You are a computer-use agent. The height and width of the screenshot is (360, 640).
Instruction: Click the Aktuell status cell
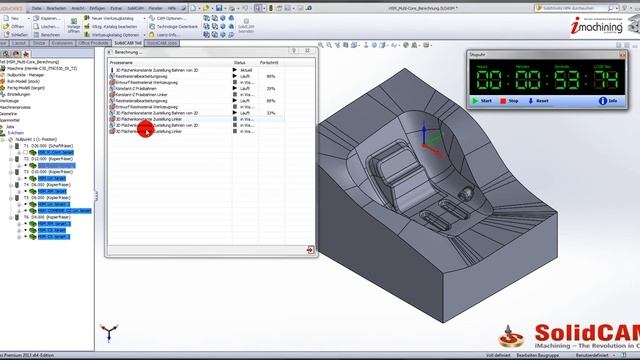(246, 70)
